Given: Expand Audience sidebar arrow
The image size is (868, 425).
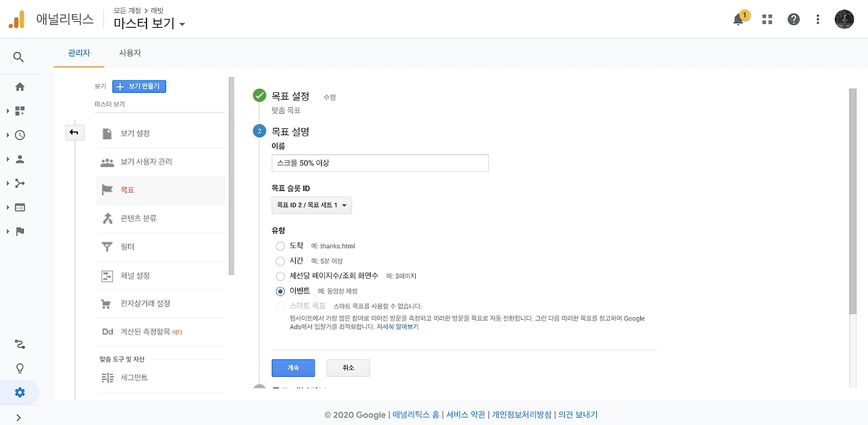Looking at the screenshot, I should pyautogui.click(x=7, y=159).
